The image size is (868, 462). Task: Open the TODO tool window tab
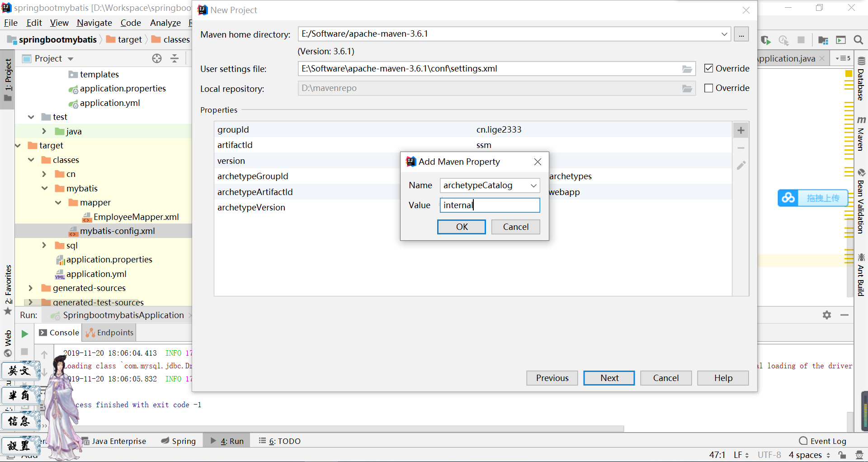[x=279, y=441]
